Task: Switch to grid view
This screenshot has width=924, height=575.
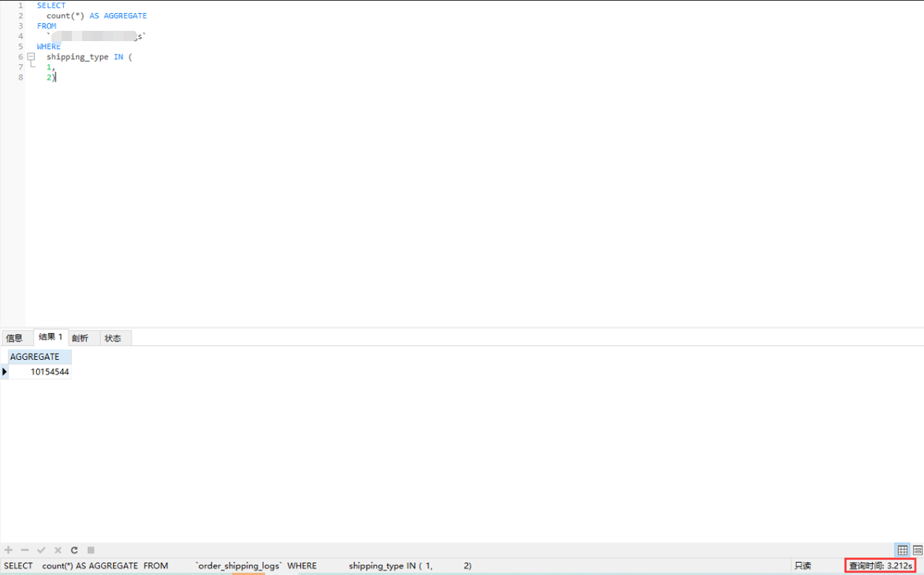Action: click(903, 550)
